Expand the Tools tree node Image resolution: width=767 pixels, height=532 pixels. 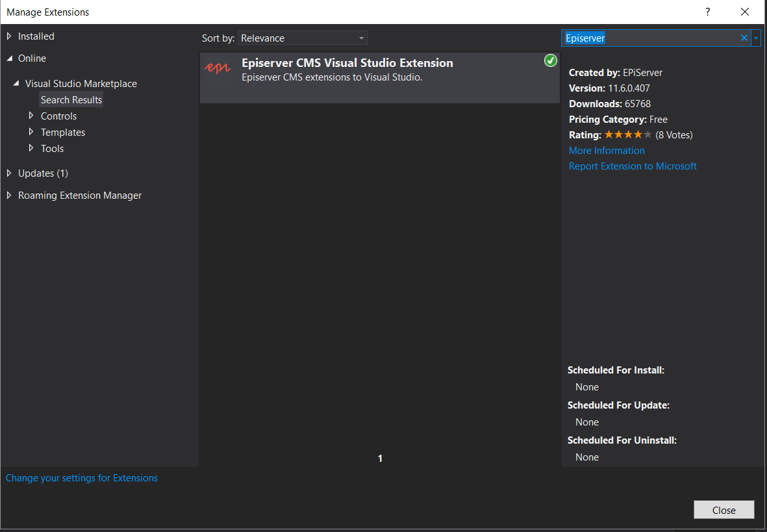(31, 148)
